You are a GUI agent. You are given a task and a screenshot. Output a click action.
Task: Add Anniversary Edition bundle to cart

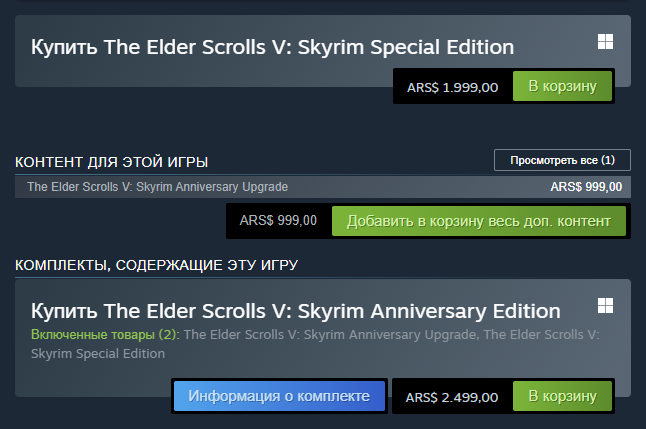[x=562, y=396]
